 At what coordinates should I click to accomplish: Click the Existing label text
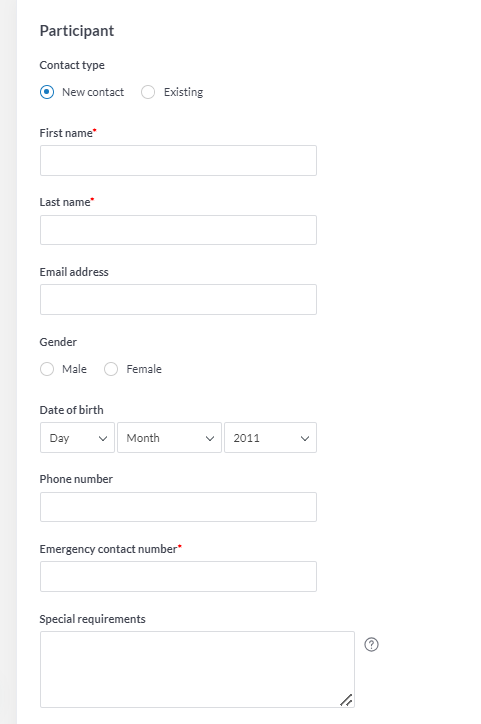(x=183, y=92)
